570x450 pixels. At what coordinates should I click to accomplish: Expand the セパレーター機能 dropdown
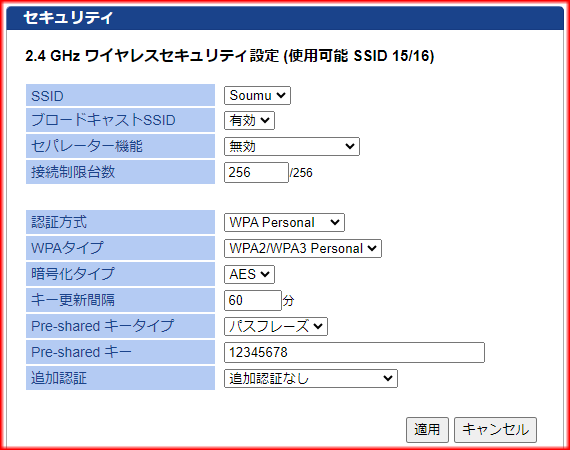pos(292,146)
